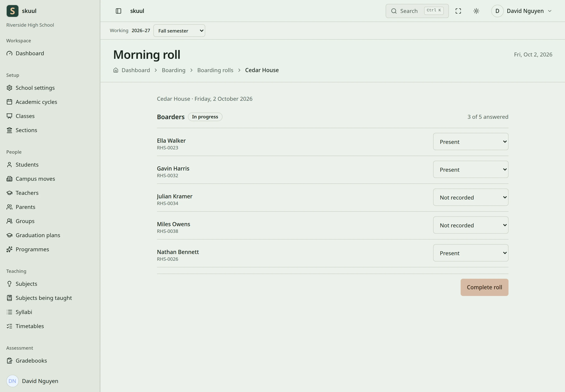Click the In progress status badge
The width and height of the screenshot is (565, 392).
(205, 117)
